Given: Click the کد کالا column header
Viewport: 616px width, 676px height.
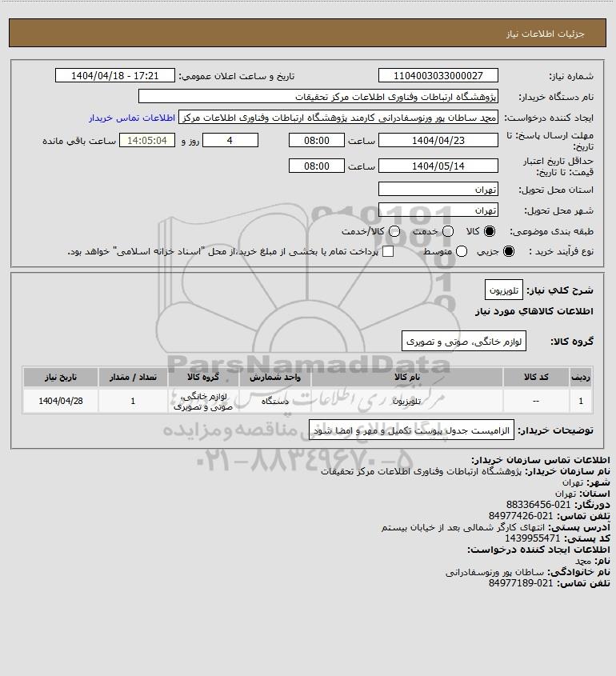Looking at the screenshot, I should click(x=536, y=378).
